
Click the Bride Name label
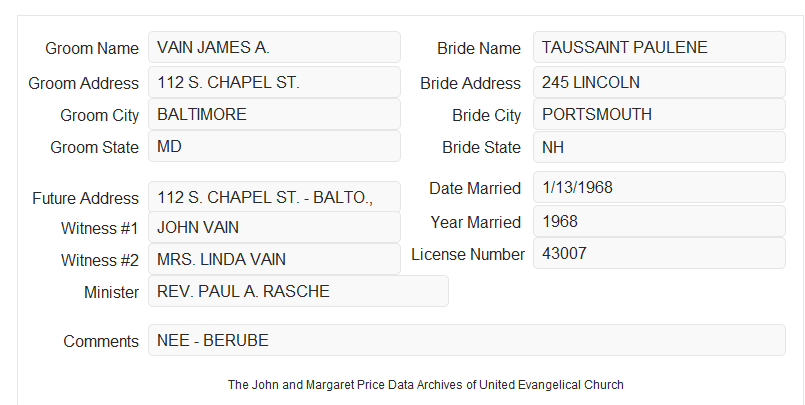pos(479,48)
